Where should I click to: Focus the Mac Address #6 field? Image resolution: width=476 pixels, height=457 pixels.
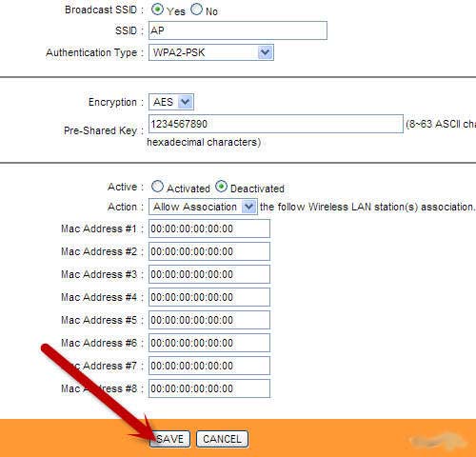[209, 343]
